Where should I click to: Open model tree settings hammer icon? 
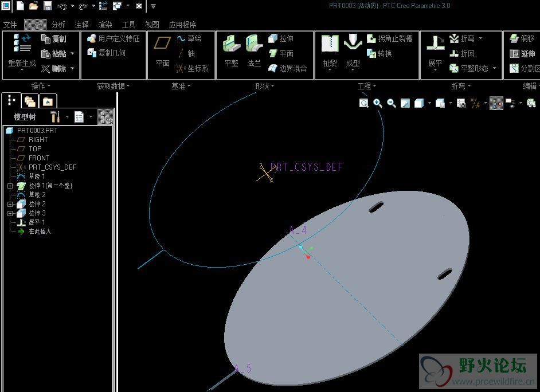[56, 117]
